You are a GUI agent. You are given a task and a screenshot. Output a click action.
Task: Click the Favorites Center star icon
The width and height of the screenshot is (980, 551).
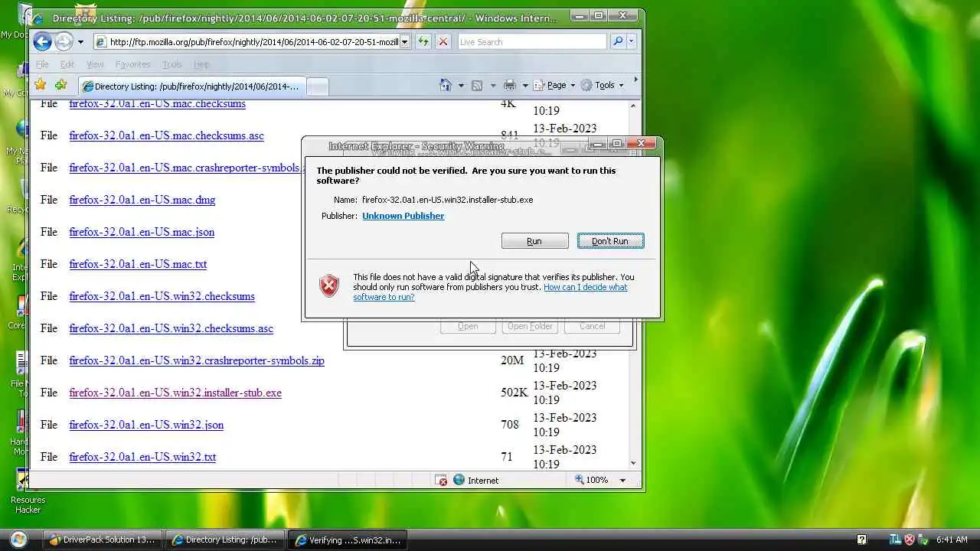pos(41,85)
